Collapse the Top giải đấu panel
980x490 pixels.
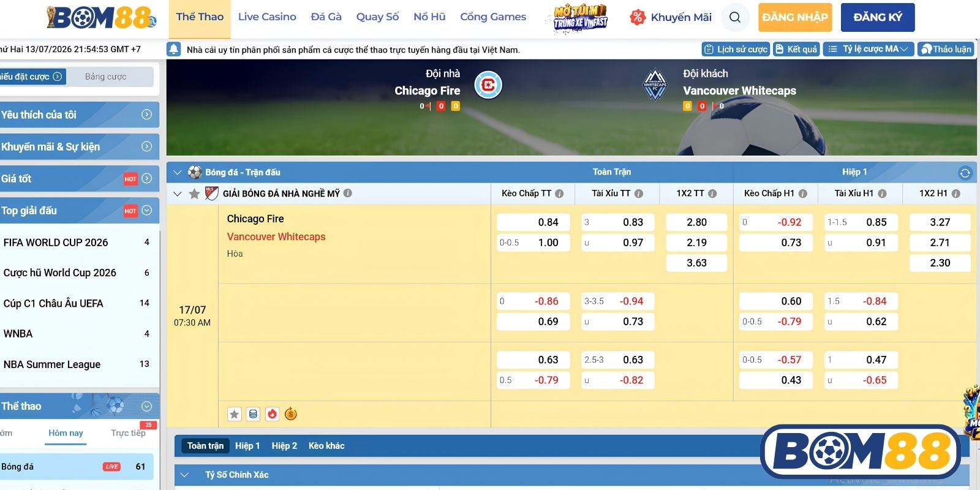click(x=146, y=210)
